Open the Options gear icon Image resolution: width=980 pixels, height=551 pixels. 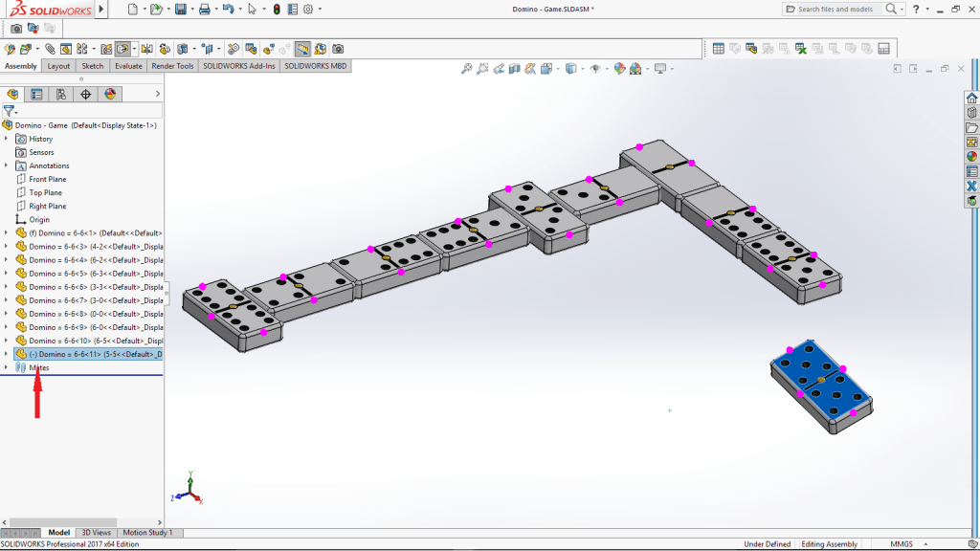point(308,9)
